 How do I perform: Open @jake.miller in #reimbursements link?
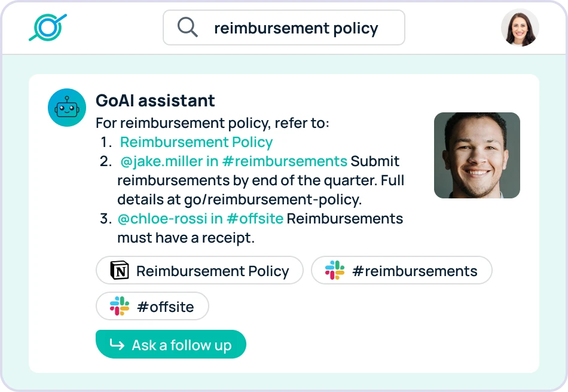tap(233, 161)
